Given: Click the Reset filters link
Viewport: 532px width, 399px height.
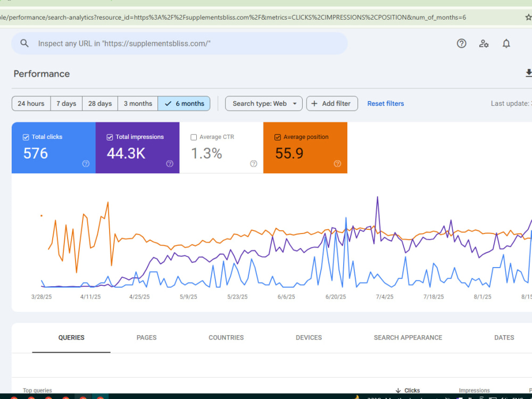Looking at the screenshot, I should tap(385, 104).
